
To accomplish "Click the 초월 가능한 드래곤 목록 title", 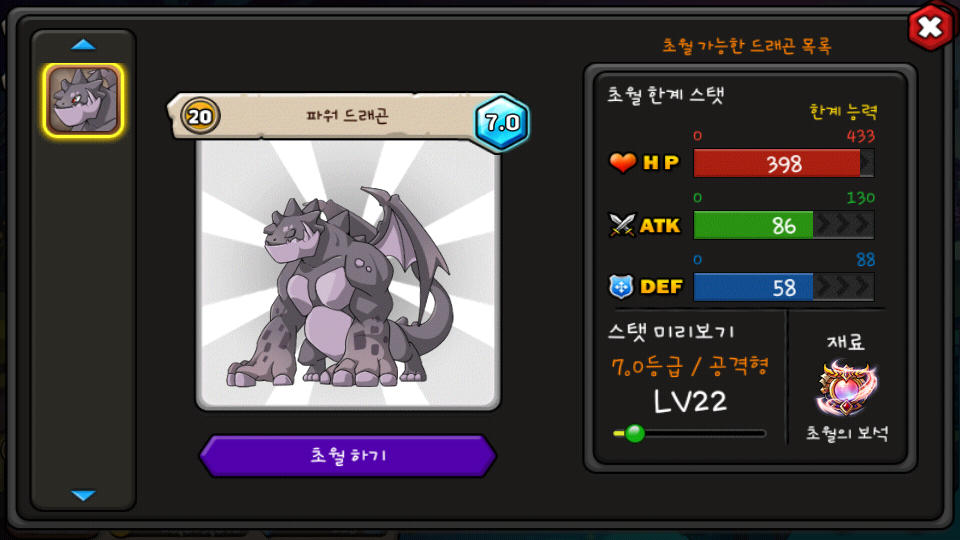I will (747, 45).
